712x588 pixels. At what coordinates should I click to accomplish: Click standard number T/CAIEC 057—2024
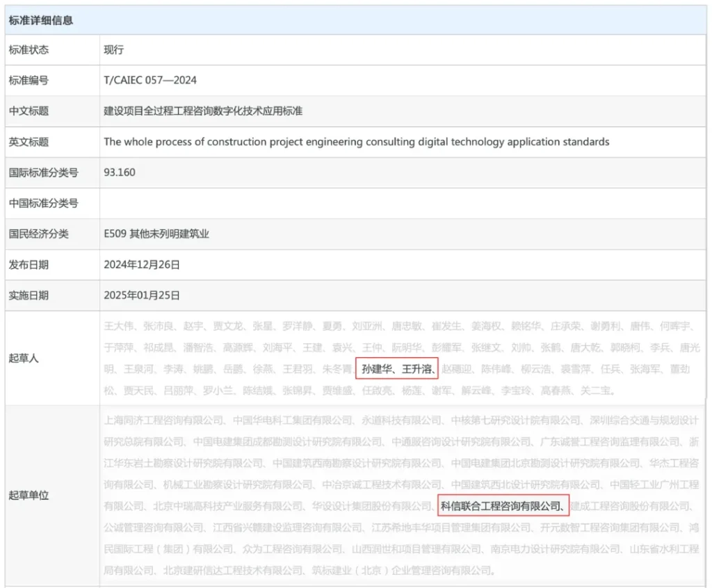(150, 81)
